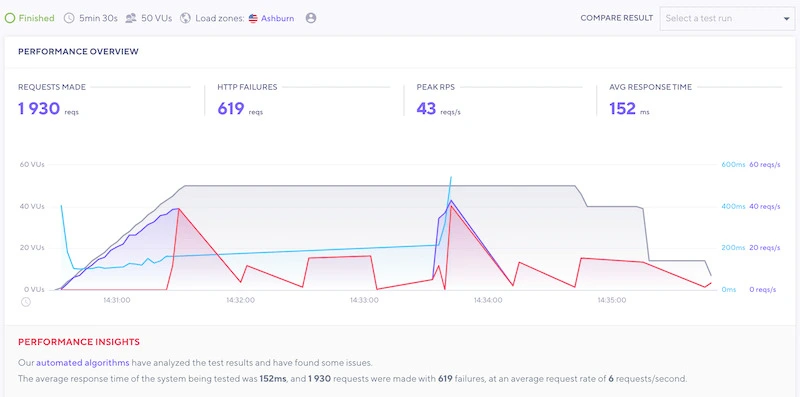Image resolution: width=800 pixels, height=397 pixels.
Task: Click into the Select a test run field
Action: 727,18
